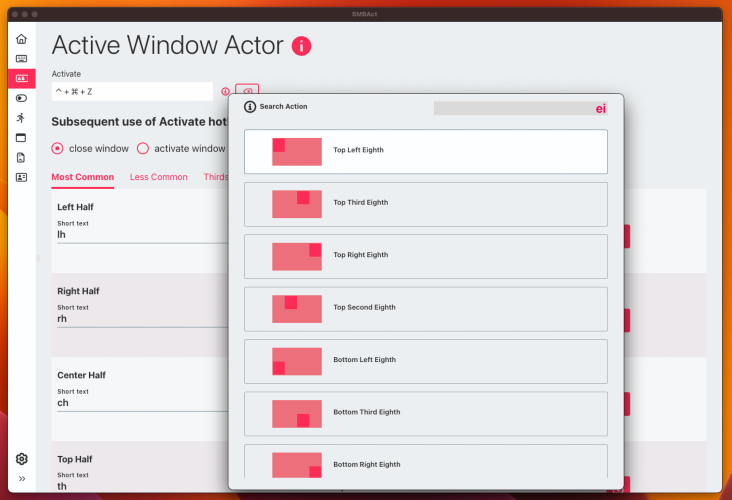
Task: Click the Search Action info icon
Action: click(250, 107)
